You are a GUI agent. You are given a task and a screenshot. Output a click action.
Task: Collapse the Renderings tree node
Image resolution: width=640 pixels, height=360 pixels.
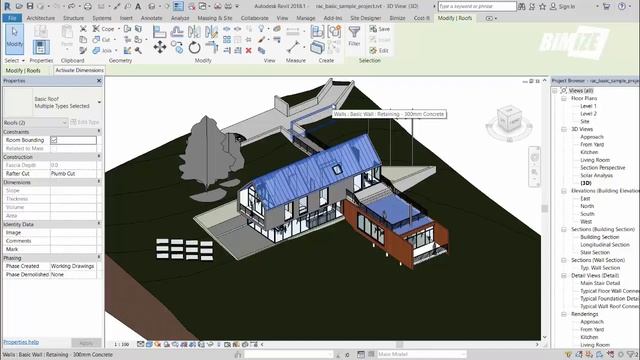[x=564, y=314]
